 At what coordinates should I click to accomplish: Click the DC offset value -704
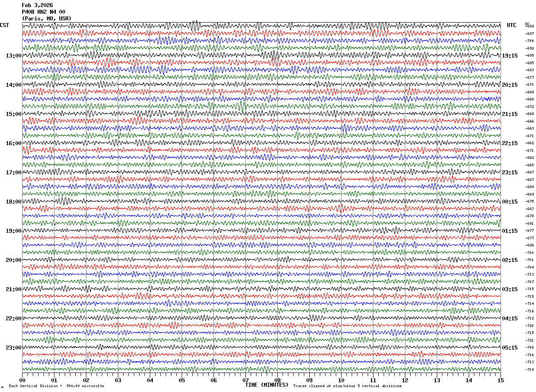[x=529, y=267]
